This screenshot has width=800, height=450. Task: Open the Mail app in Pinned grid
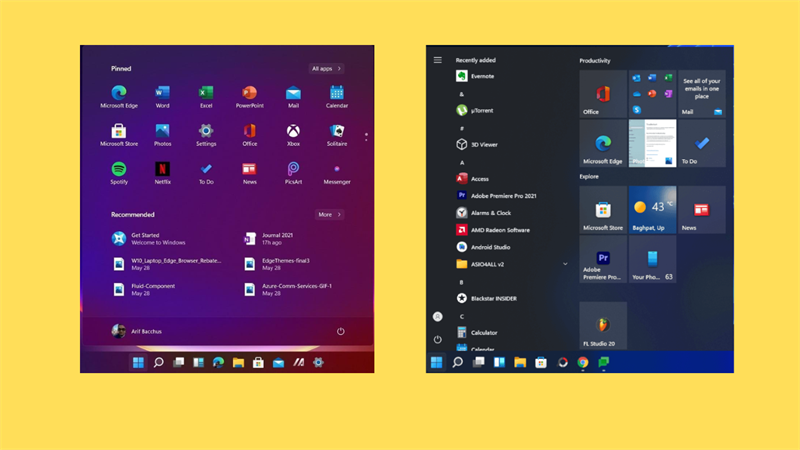tap(293, 97)
